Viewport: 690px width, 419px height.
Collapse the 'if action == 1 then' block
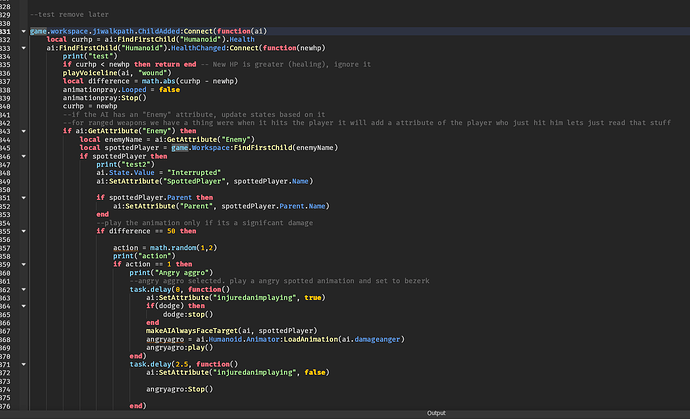pyautogui.click(x=23, y=265)
